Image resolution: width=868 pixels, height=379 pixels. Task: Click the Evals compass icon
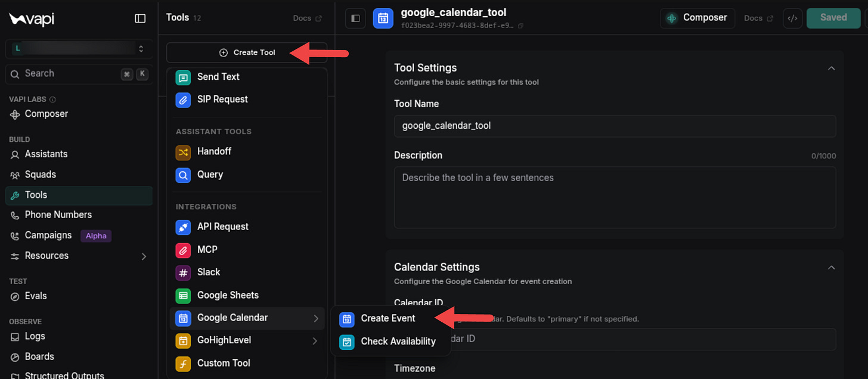click(x=15, y=296)
